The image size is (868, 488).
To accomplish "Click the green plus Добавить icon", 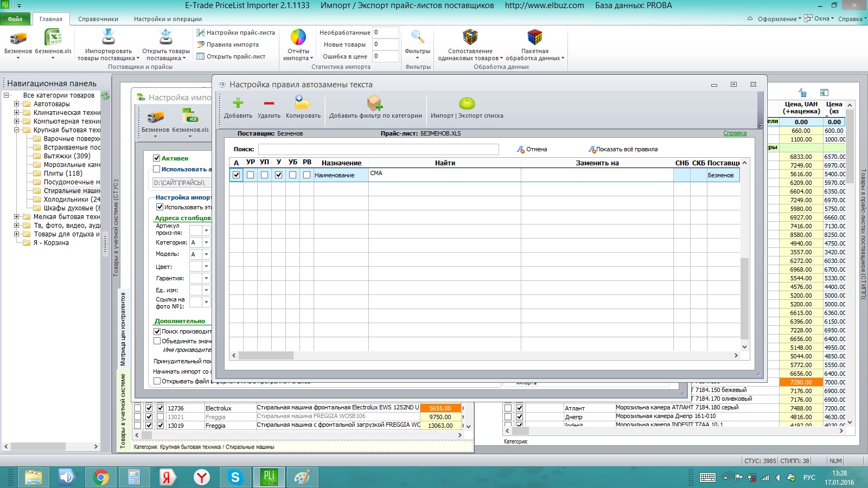I will click(238, 103).
